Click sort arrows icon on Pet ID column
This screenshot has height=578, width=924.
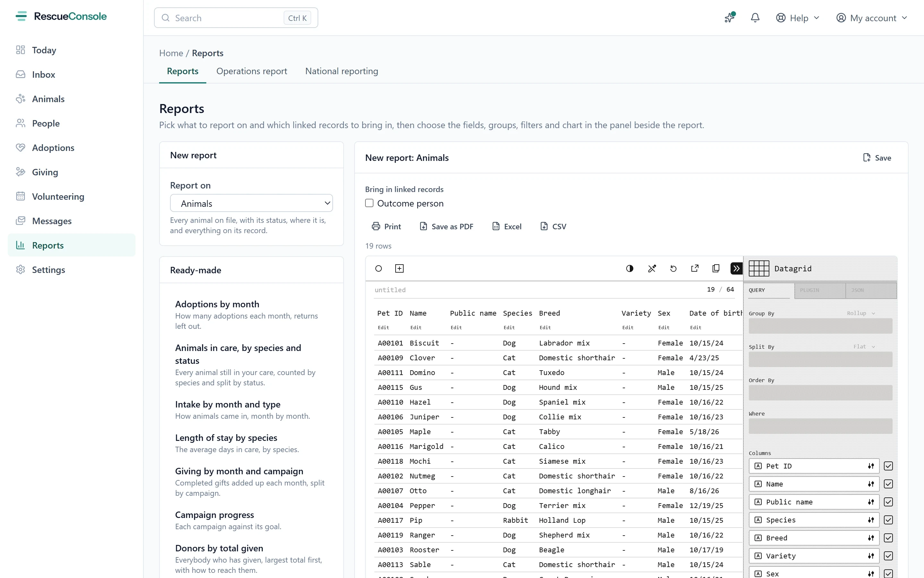click(870, 466)
